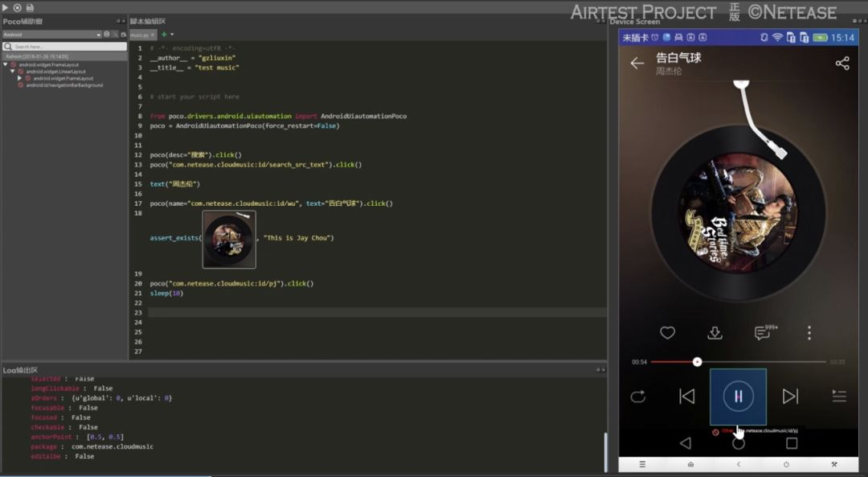The height and width of the screenshot is (477, 868).
Task: Tap the download icon in the music player
Action: tap(714, 333)
